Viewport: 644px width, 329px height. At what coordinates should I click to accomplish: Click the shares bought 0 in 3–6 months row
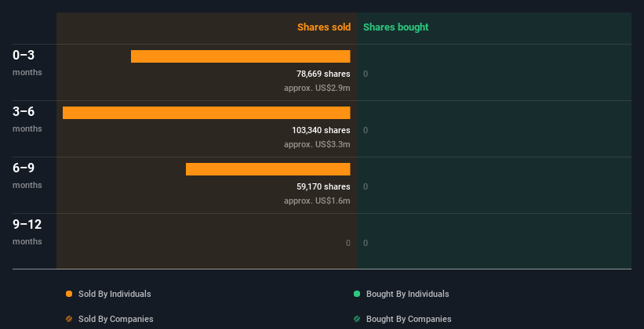pyautogui.click(x=366, y=131)
